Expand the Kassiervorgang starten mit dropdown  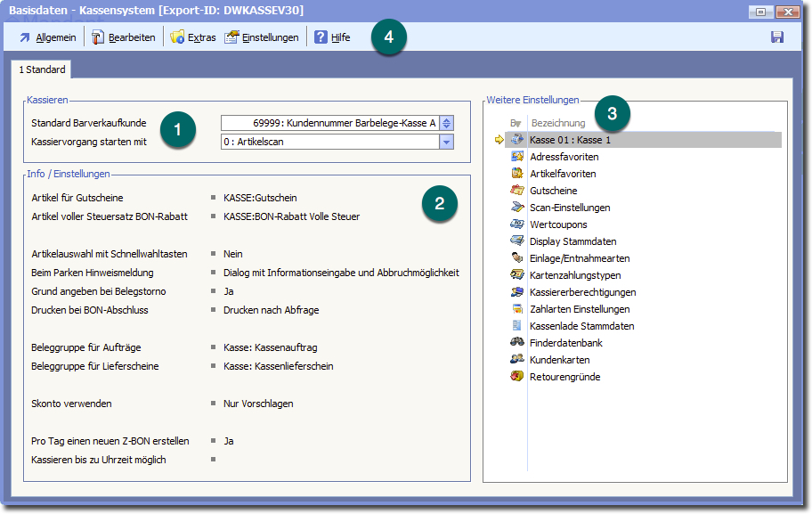pos(447,142)
